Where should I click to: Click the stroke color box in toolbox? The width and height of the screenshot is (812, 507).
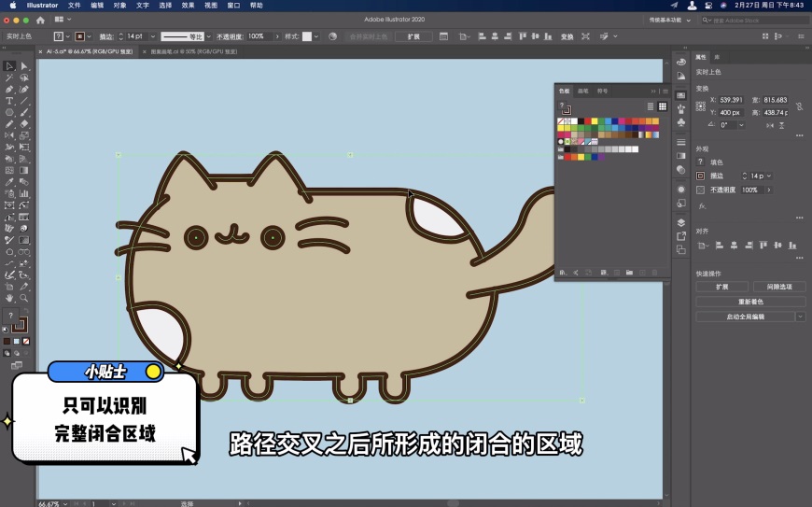click(21, 326)
